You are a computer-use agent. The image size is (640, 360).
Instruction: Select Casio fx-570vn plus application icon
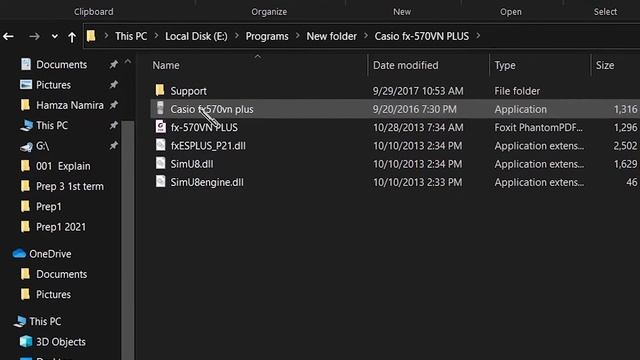point(160,109)
